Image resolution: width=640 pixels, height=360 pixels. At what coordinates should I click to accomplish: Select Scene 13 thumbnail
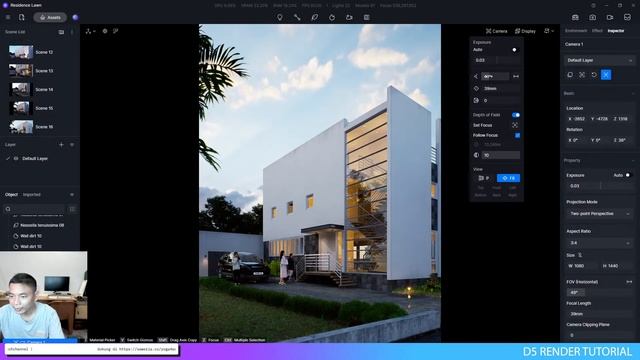(x=21, y=71)
